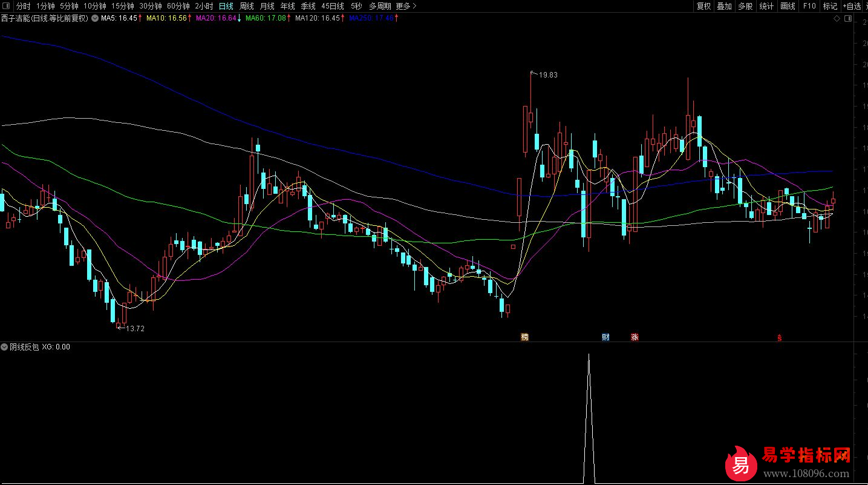Click the 榜 event marker on the chart
This screenshot has height=485, width=868.
(524, 337)
